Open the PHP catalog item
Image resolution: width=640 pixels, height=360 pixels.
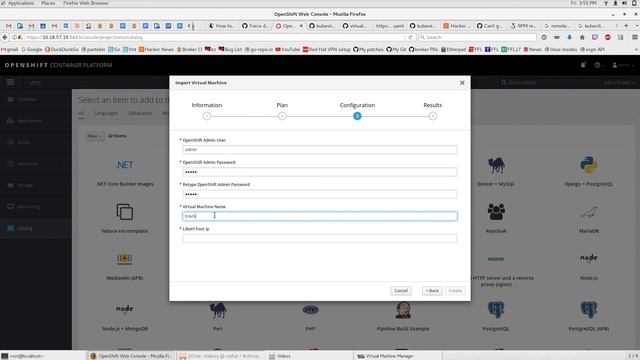click(310, 316)
